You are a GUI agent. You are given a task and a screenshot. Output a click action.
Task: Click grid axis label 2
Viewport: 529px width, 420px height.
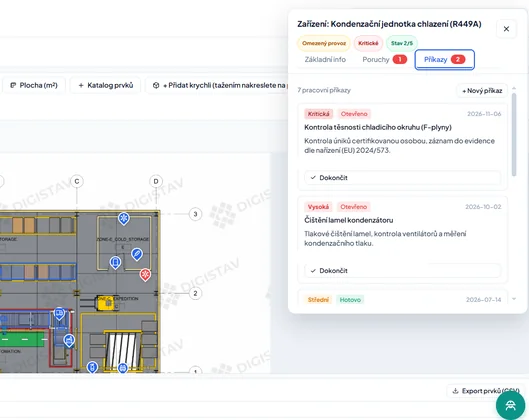tap(195, 293)
